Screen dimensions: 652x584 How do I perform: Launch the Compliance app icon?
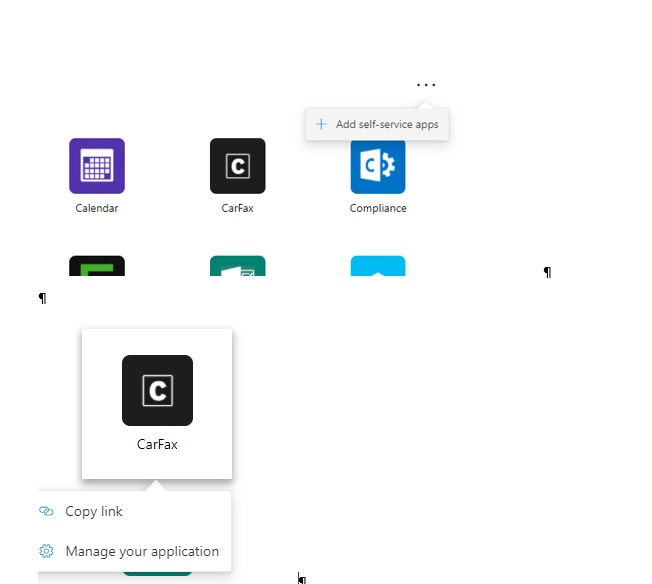[378, 166]
